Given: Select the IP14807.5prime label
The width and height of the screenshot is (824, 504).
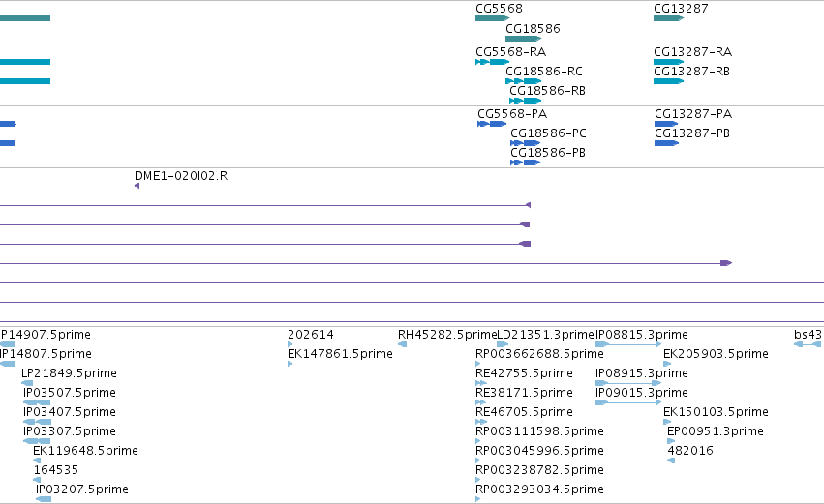Looking at the screenshot, I should click(x=46, y=354).
